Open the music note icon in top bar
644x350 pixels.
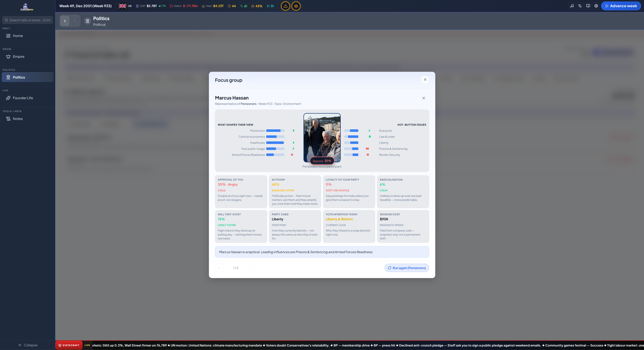tap(572, 6)
